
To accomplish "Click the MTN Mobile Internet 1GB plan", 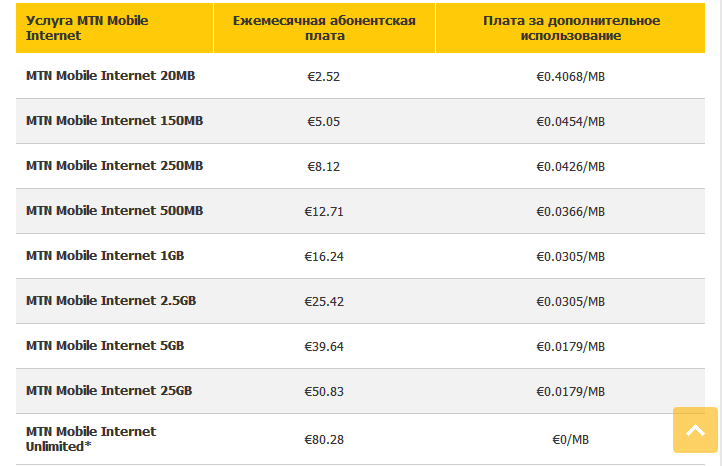I will click(x=105, y=256).
